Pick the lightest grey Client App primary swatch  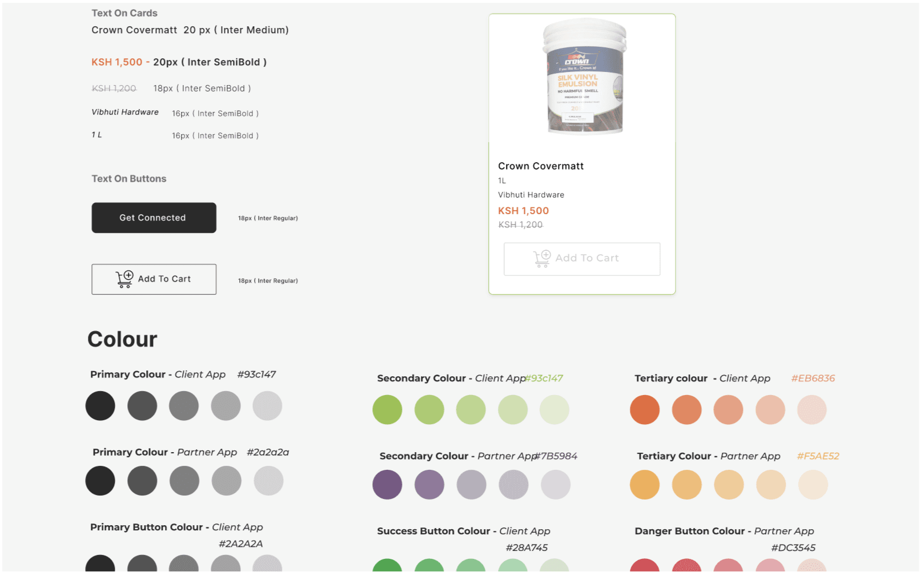(x=267, y=406)
